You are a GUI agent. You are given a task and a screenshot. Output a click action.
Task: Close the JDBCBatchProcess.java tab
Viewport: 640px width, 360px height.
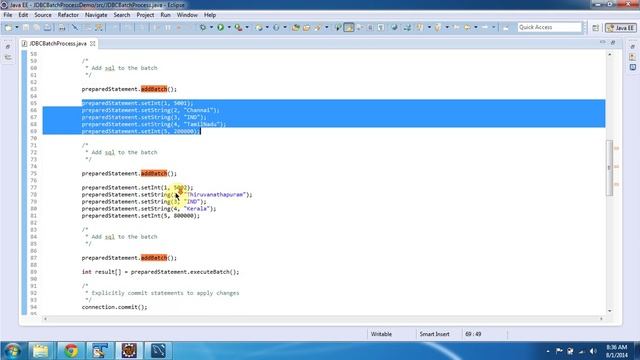click(x=93, y=43)
